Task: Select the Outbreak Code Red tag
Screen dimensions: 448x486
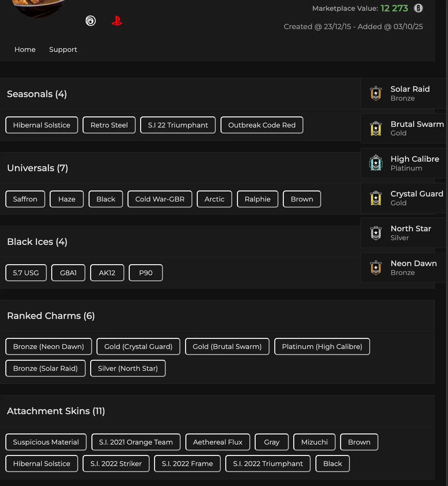Action: click(262, 125)
